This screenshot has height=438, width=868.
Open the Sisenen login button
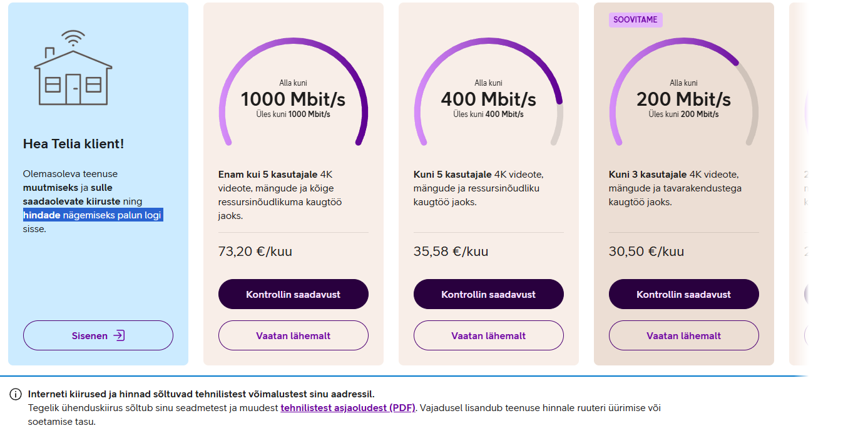point(98,335)
